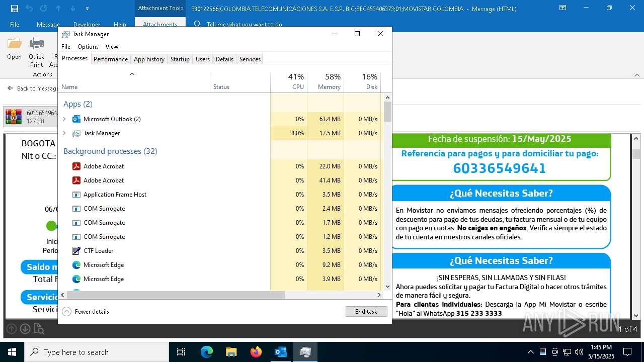
Task: Open the Quick Access Toolbar customize dropdown
Action: 87,9
